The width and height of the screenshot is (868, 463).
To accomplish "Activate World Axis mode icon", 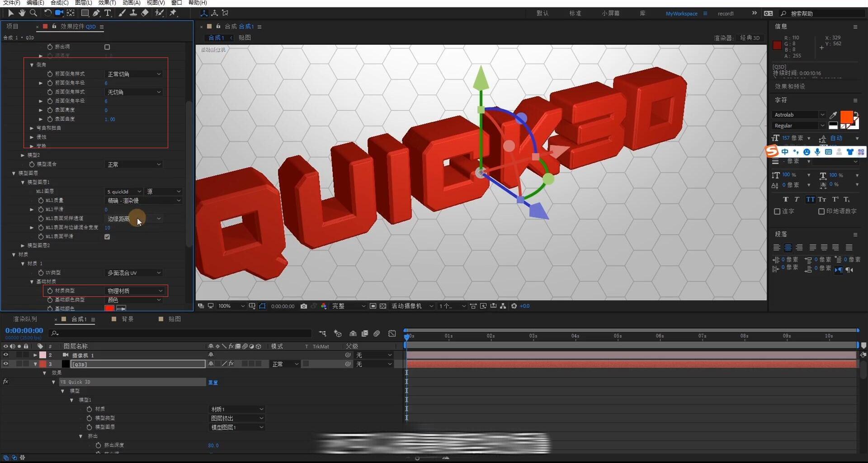I will [x=214, y=13].
